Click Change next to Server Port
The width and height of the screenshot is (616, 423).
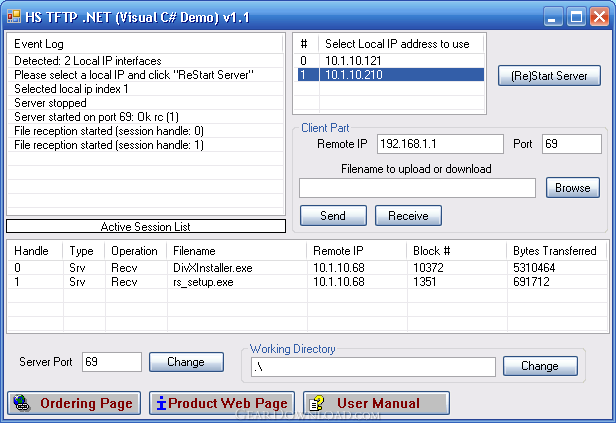186,362
